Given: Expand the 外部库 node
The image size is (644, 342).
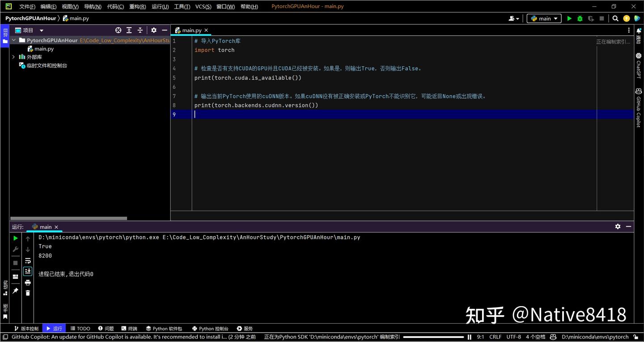Looking at the screenshot, I should pyautogui.click(x=13, y=57).
